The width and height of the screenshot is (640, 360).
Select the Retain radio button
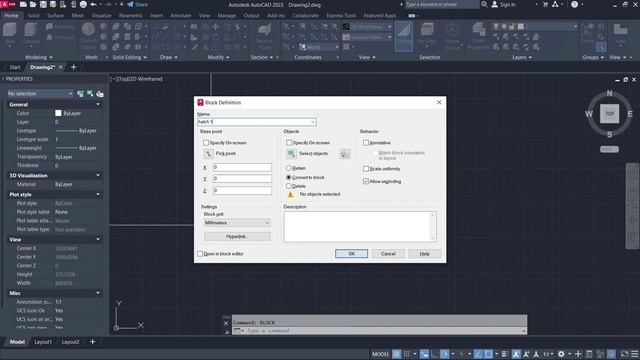(289, 168)
